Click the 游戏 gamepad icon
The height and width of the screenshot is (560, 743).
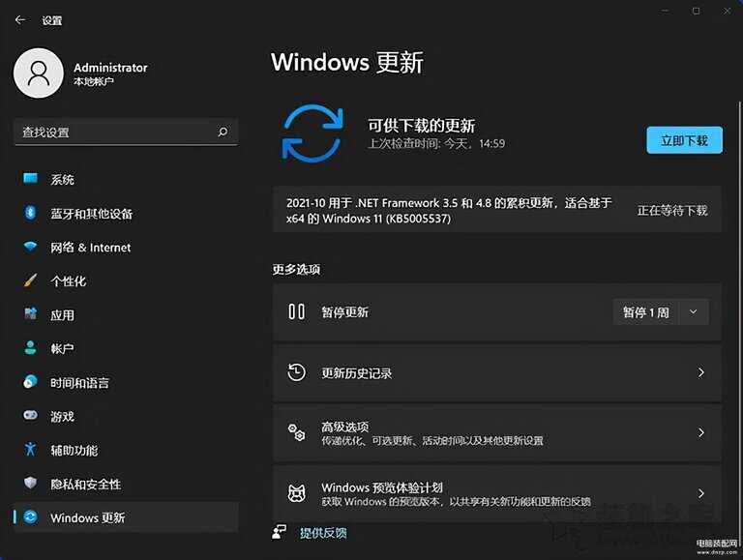click(x=30, y=416)
